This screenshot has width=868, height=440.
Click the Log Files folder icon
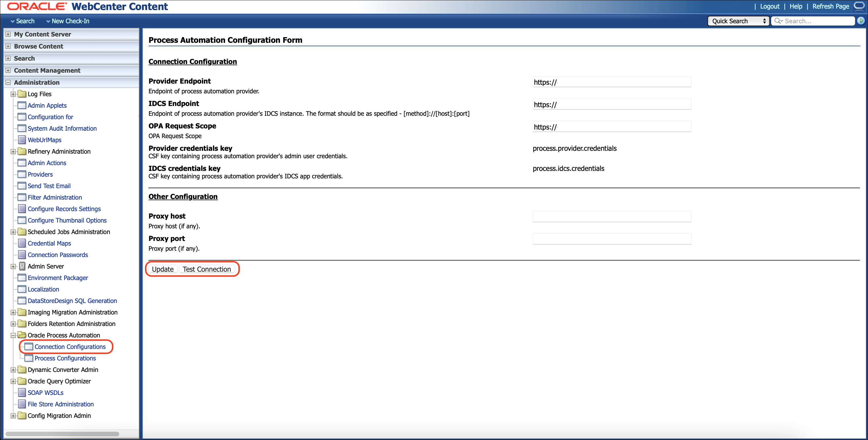tap(22, 94)
